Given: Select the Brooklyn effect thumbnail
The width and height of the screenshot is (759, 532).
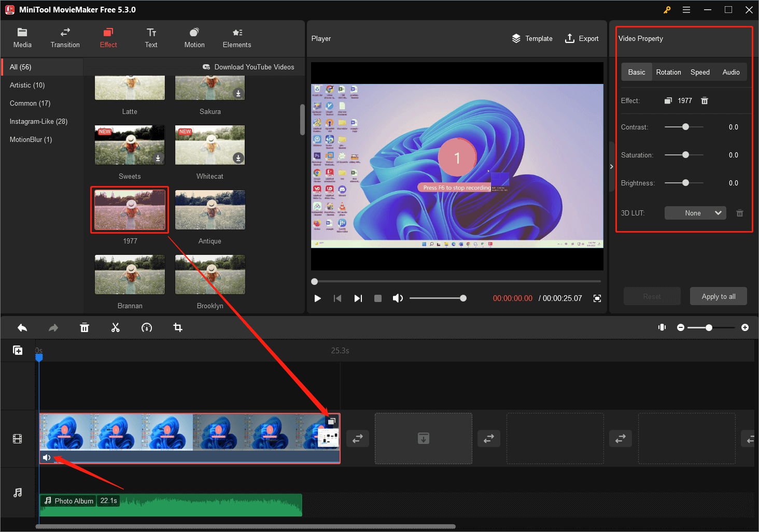Looking at the screenshot, I should point(210,275).
